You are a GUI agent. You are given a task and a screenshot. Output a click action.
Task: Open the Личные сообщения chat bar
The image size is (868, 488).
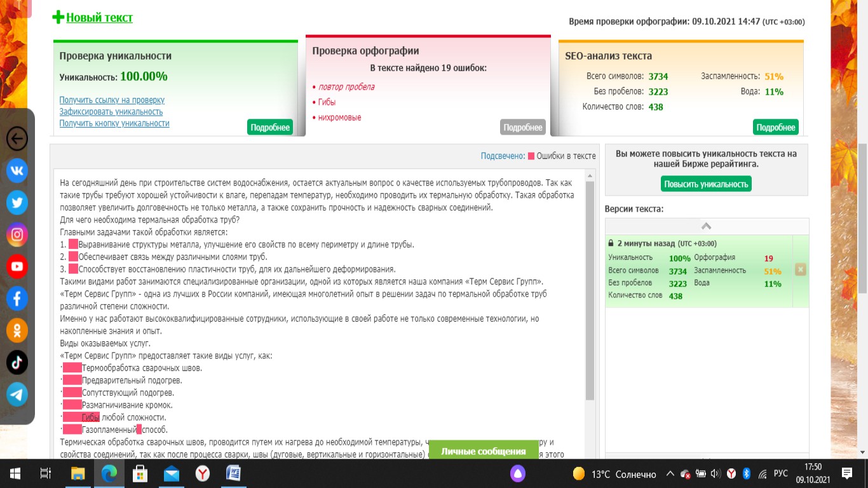(484, 451)
